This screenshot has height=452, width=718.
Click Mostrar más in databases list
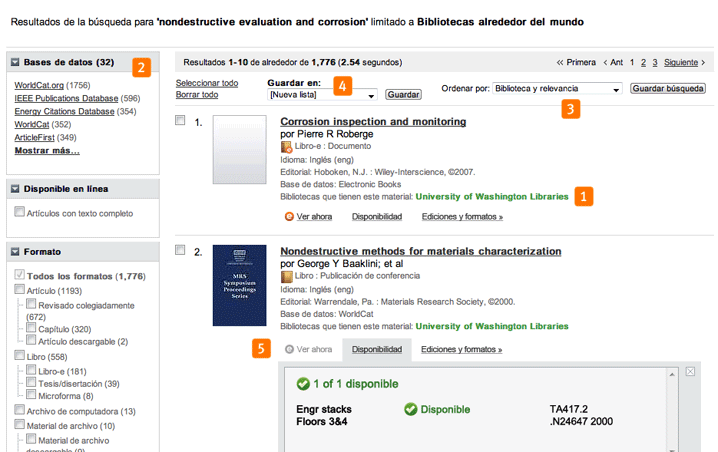47,151
